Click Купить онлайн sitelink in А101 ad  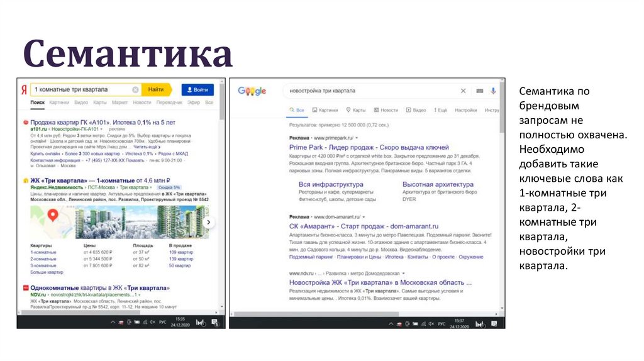coord(45,153)
